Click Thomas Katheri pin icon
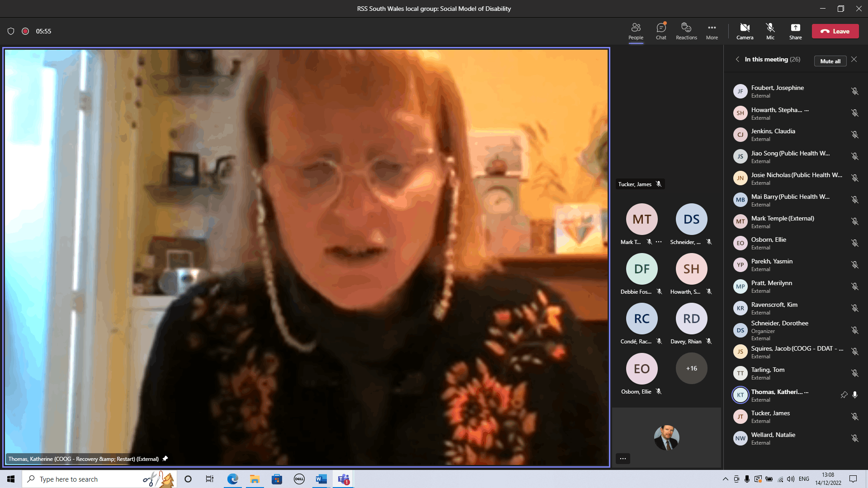868x488 pixels. pyautogui.click(x=844, y=394)
